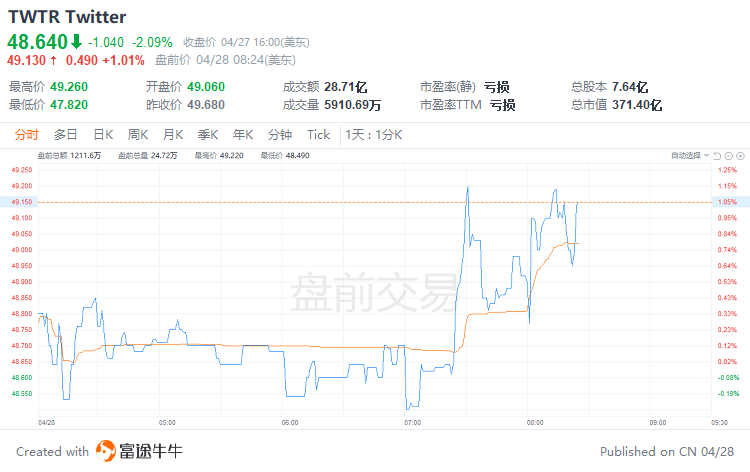The height and width of the screenshot is (472, 750).
Task: Click the Futu Niuniu logo icon
Action: tap(106, 451)
